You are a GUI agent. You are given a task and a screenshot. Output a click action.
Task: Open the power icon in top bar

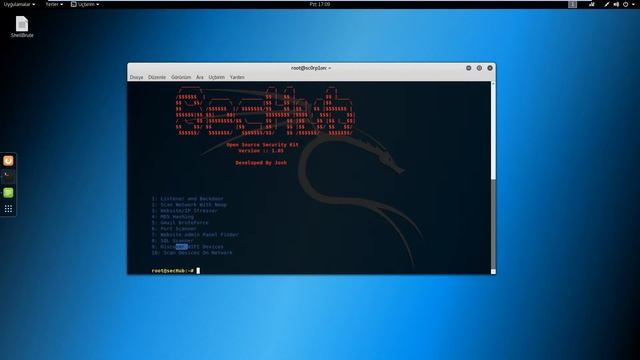[x=625, y=4]
